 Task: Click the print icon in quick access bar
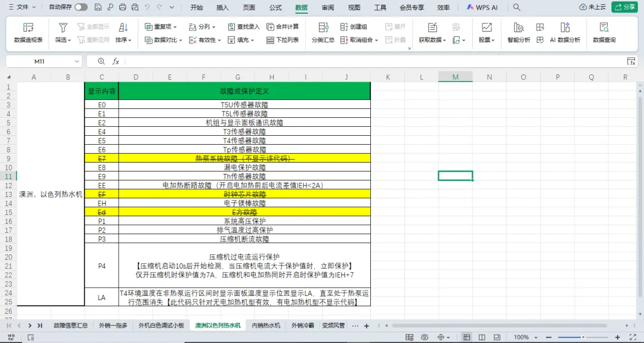122,7
